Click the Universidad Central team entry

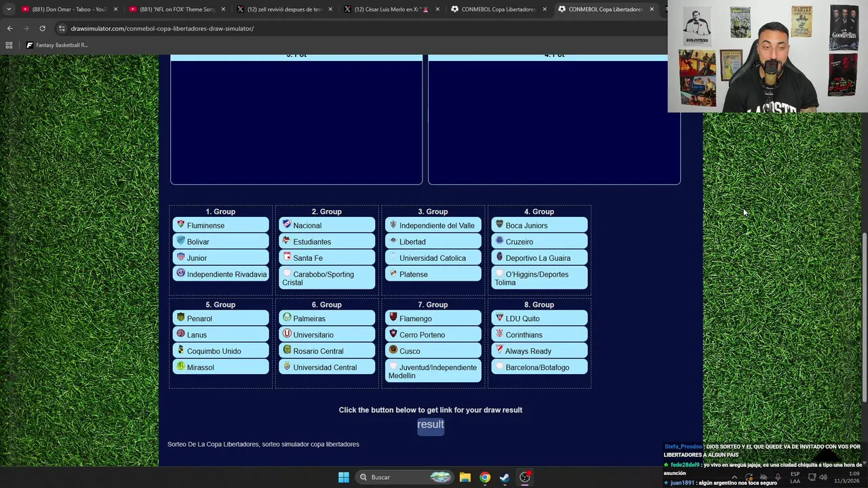(327, 367)
